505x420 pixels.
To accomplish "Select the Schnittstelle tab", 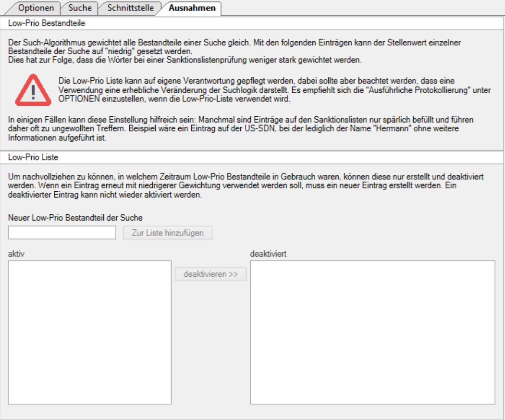I will tap(130, 8).
